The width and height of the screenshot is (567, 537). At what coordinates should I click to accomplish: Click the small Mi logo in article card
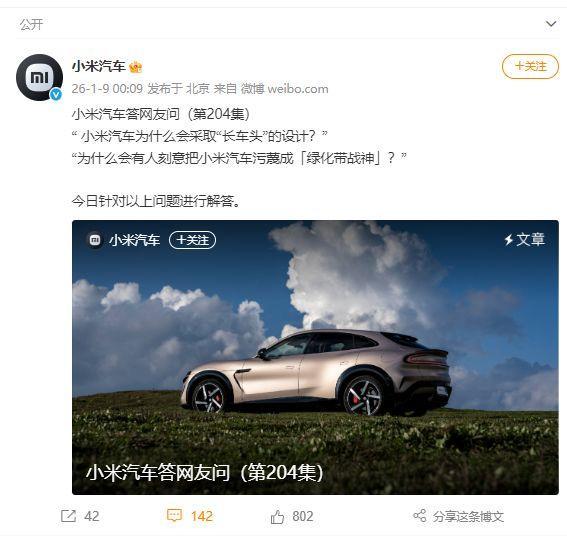(x=95, y=240)
